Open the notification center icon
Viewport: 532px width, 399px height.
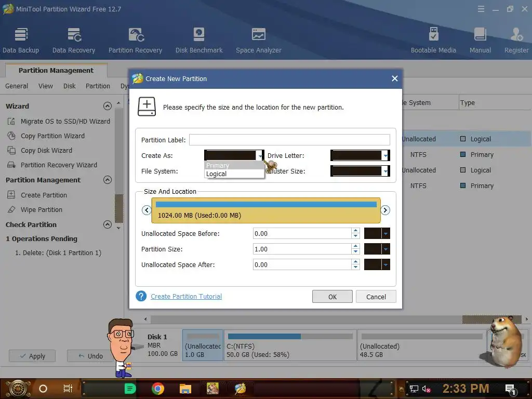pos(511,389)
